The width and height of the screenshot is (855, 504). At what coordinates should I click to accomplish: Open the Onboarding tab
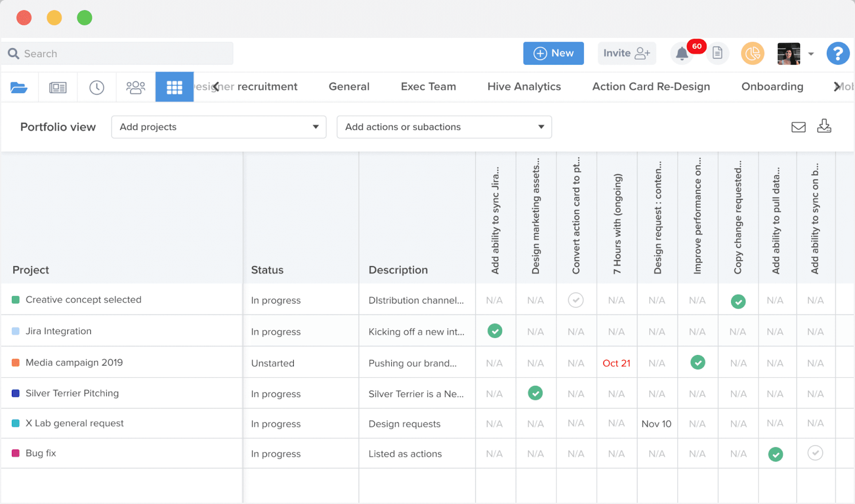(772, 87)
